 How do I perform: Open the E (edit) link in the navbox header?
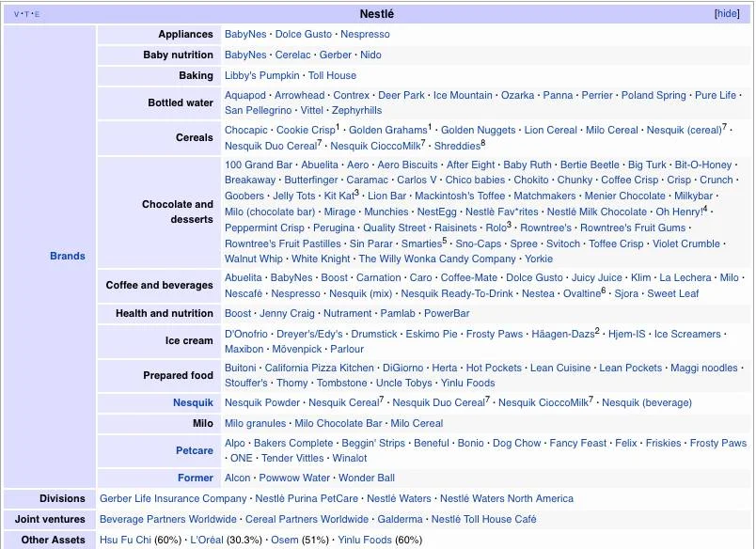37,14
